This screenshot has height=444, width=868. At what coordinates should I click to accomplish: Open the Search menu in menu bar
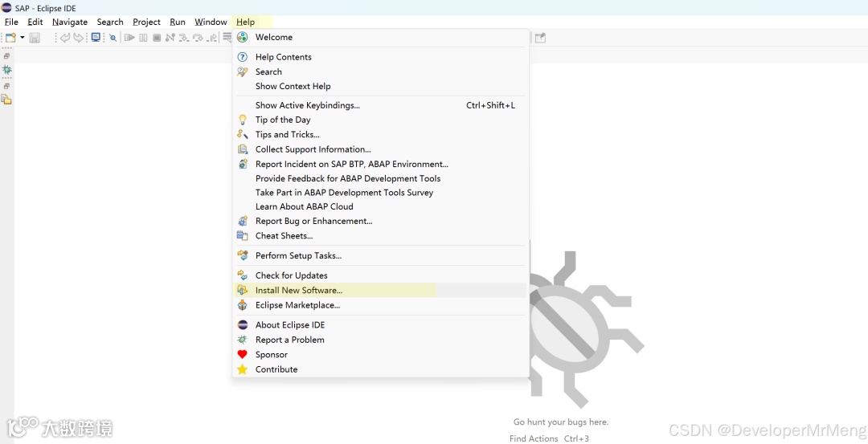pyautogui.click(x=110, y=22)
